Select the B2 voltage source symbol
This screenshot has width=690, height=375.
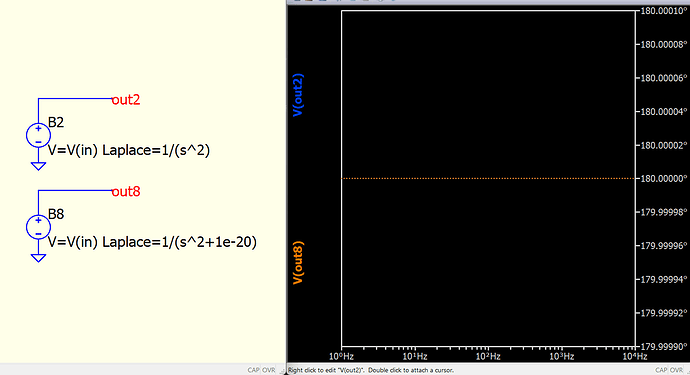coord(38,135)
